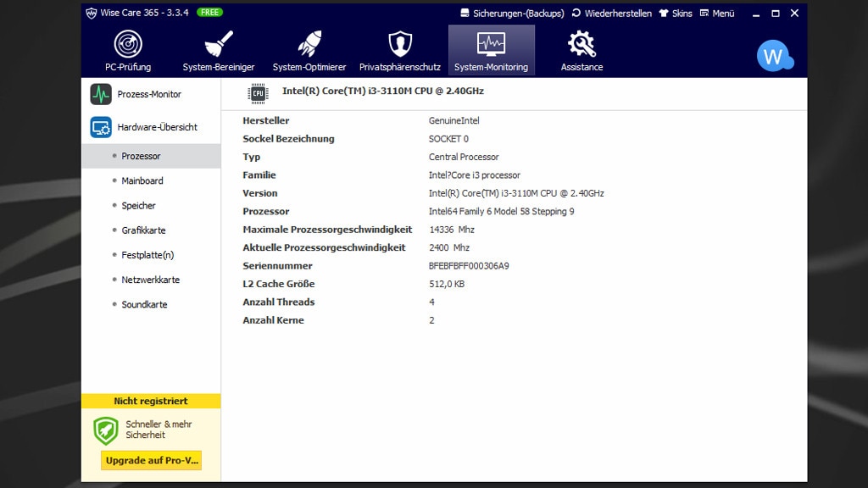Select the System-Monitoring tab
Screen dimensions: 868x488
click(491, 51)
